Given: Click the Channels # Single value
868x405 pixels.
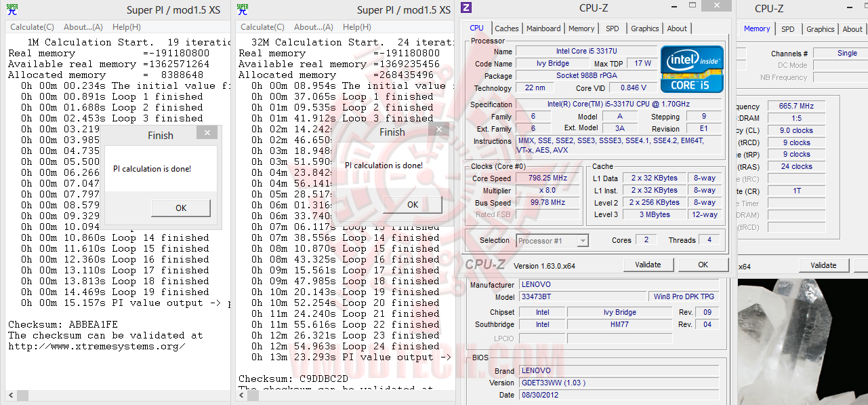Looking at the screenshot, I should tap(840, 53).
